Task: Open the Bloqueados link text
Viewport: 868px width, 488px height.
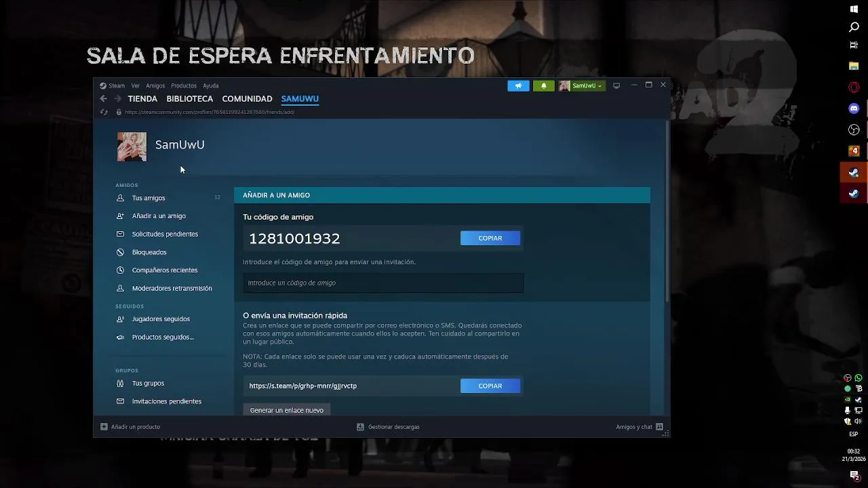Action: point(149,252)
